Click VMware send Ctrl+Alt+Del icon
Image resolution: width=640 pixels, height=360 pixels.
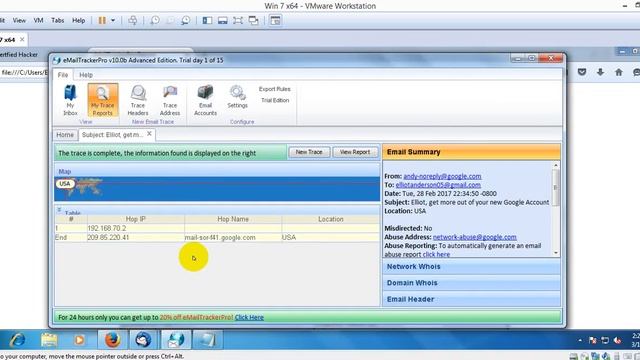point(133,20)
